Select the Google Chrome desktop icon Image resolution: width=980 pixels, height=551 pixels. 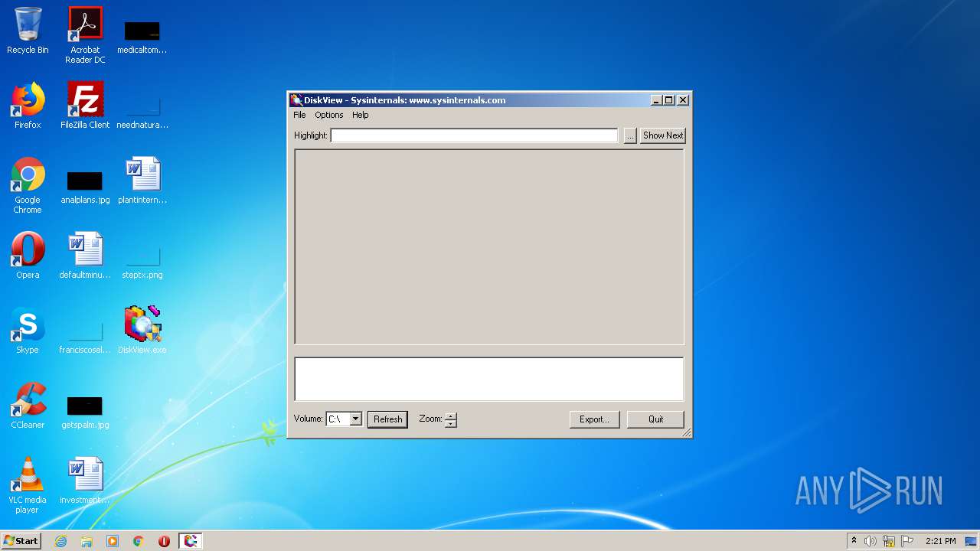[28, 185]
